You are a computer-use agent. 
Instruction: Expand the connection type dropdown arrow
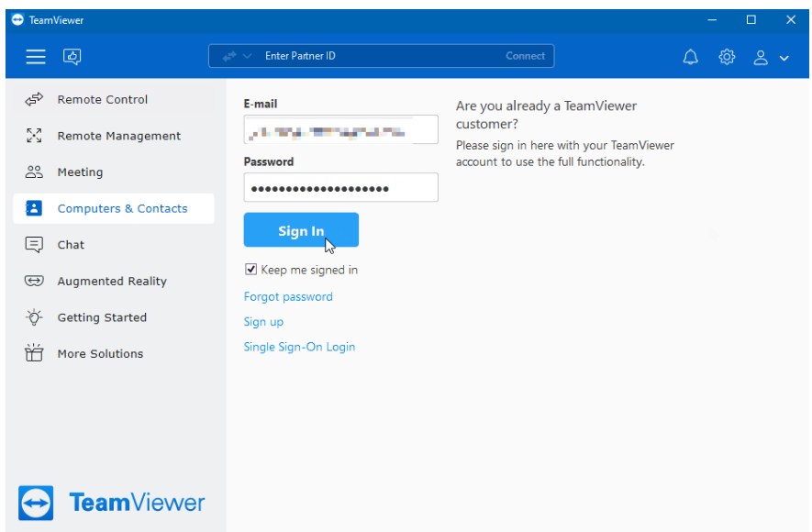(248, 56)
